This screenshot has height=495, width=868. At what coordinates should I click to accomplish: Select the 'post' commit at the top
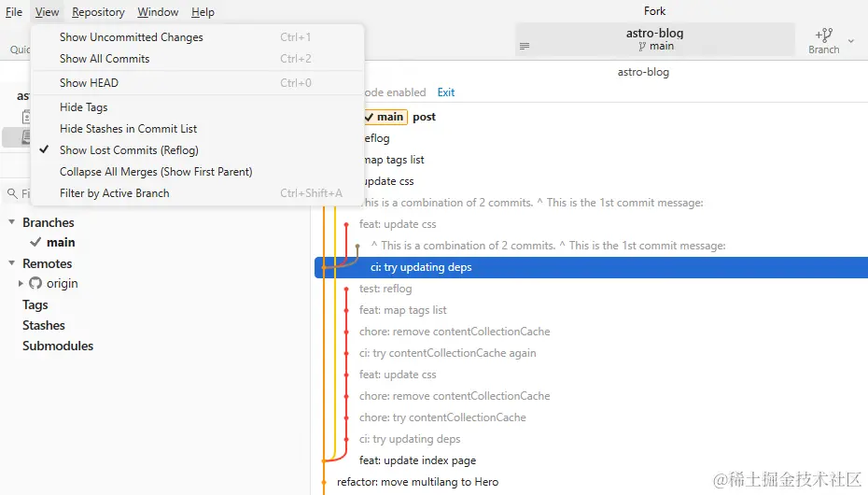coord(424,117)
